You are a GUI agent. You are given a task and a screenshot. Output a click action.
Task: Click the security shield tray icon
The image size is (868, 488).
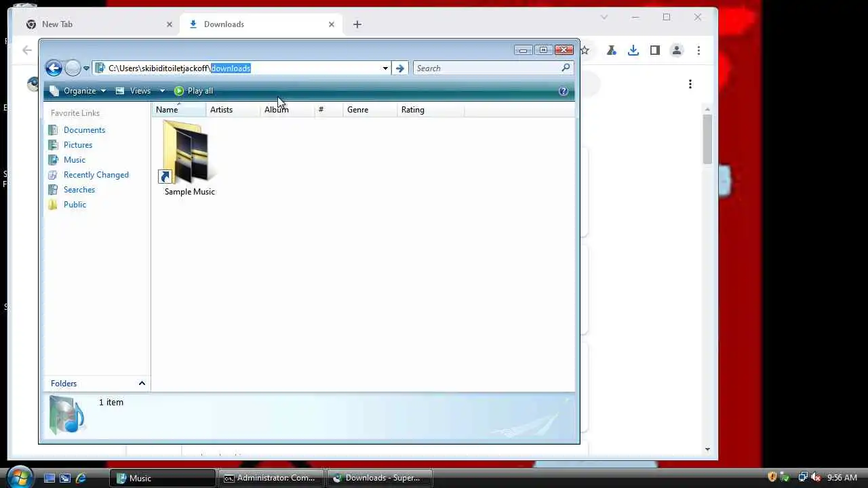pyautogui.click(x=772, y=478)
